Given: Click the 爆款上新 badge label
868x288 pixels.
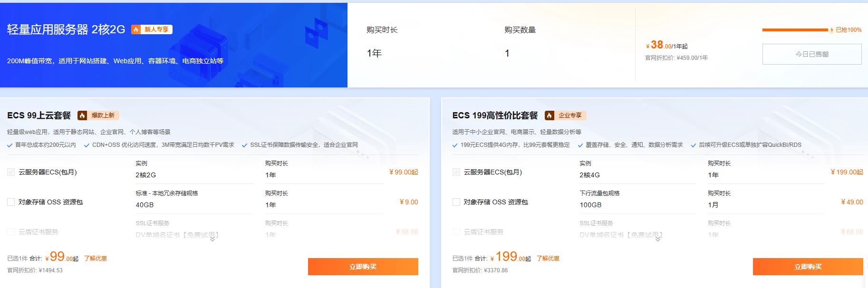Looking at the screenshot, I should (x=103, y=115).
